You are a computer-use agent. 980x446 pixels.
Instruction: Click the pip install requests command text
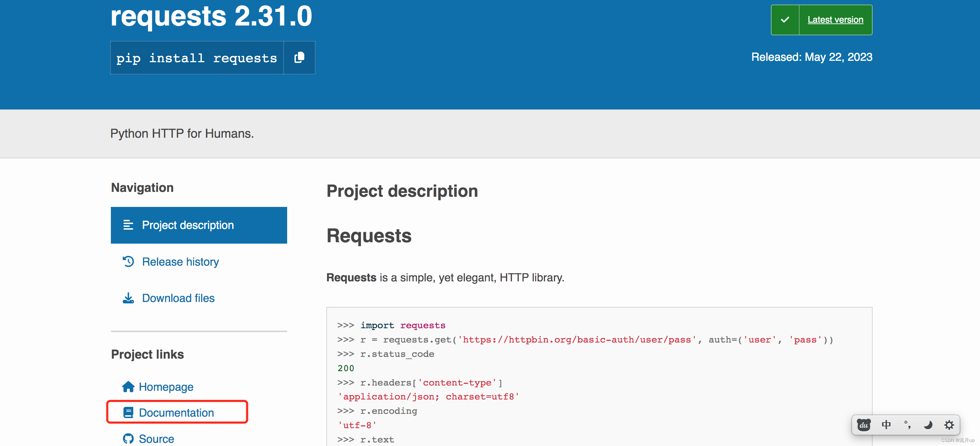[x=197, y=58]
